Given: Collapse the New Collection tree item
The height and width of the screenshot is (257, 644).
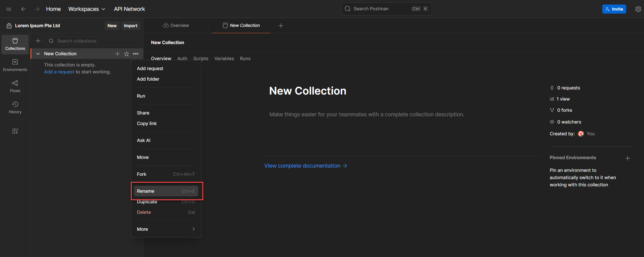Looking at the screenshot, I should tap(38, 54).
